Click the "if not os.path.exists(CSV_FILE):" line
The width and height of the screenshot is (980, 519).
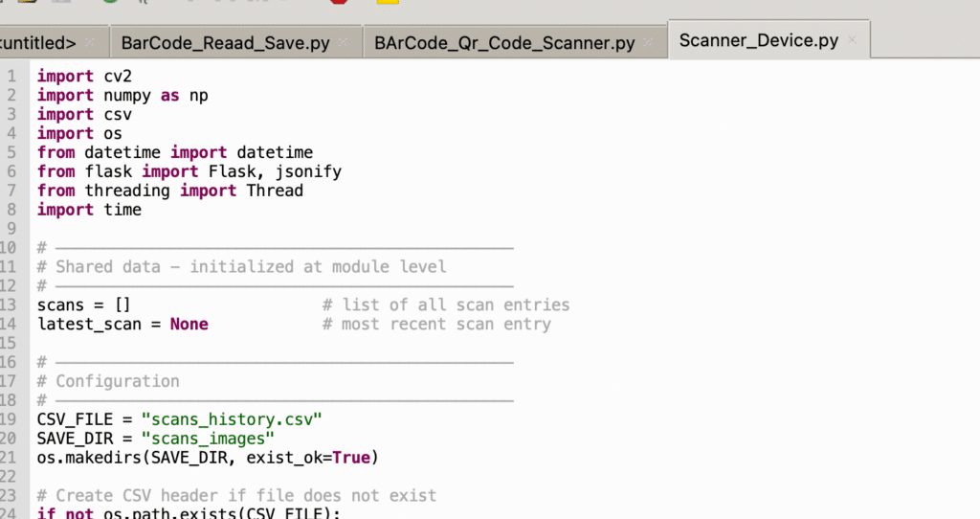coord(189,513)
